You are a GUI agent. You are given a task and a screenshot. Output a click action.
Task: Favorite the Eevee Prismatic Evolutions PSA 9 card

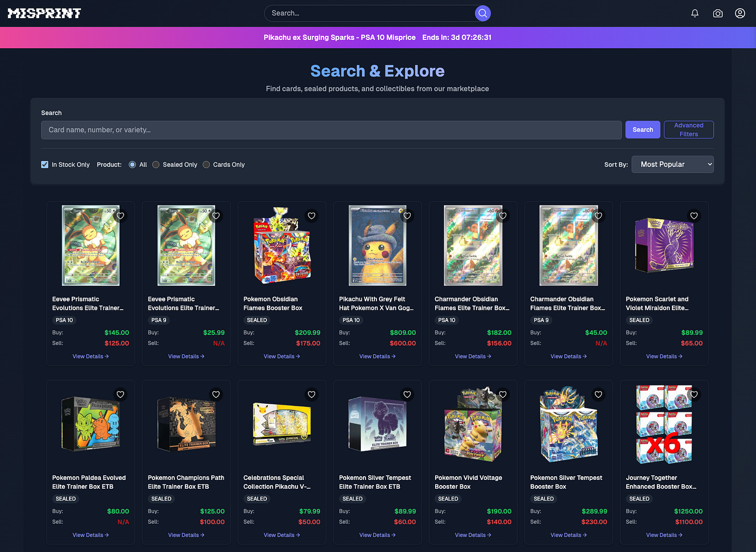tap(216, 216)
